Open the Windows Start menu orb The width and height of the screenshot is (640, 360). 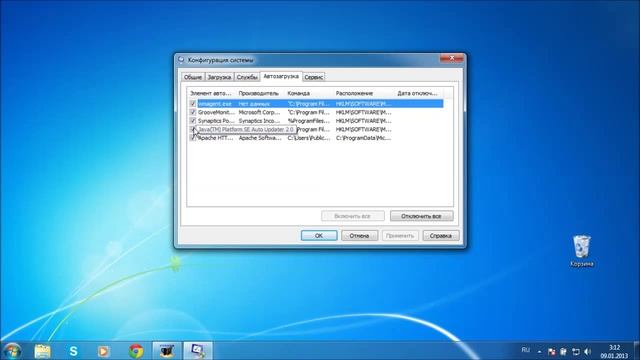[x=12, y=351]
